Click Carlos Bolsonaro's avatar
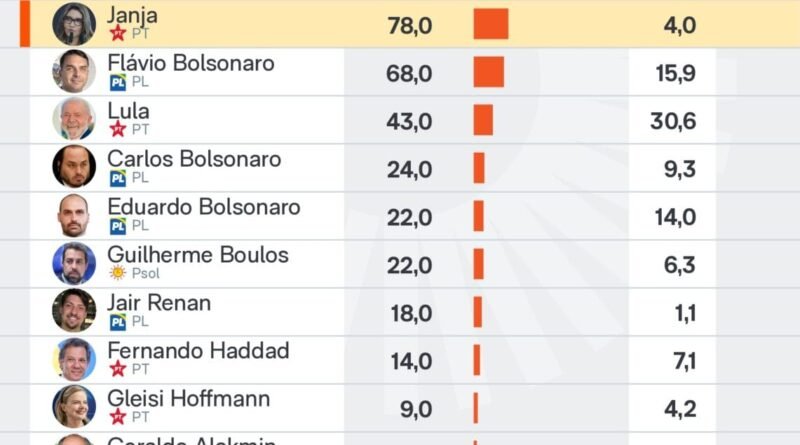This screenshot has width=800, height=445. pos(73,167)
